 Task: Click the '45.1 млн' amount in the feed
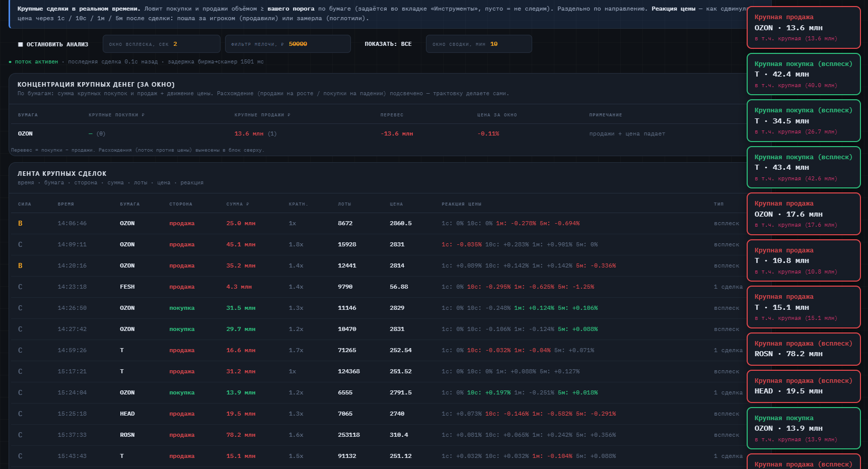coord(241,244)
